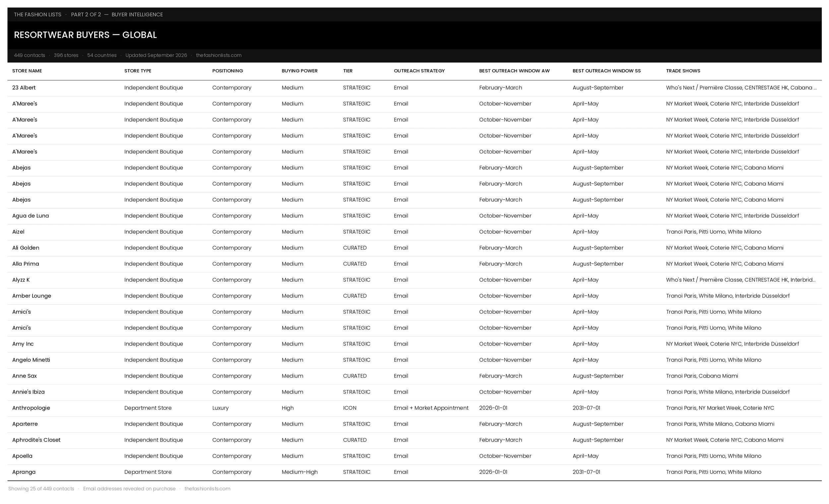Select the Tranoï Paris, Cabana Miami trade shows cell
The image size is (829, 504).
click(702, 376)
